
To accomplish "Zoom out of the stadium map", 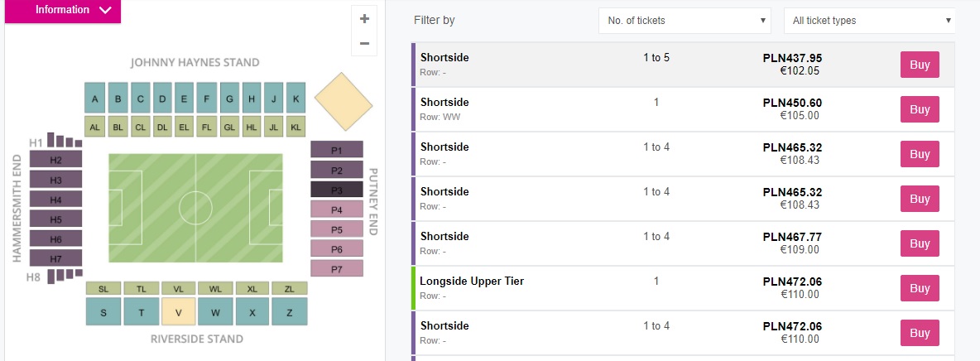I will [364, 43].
